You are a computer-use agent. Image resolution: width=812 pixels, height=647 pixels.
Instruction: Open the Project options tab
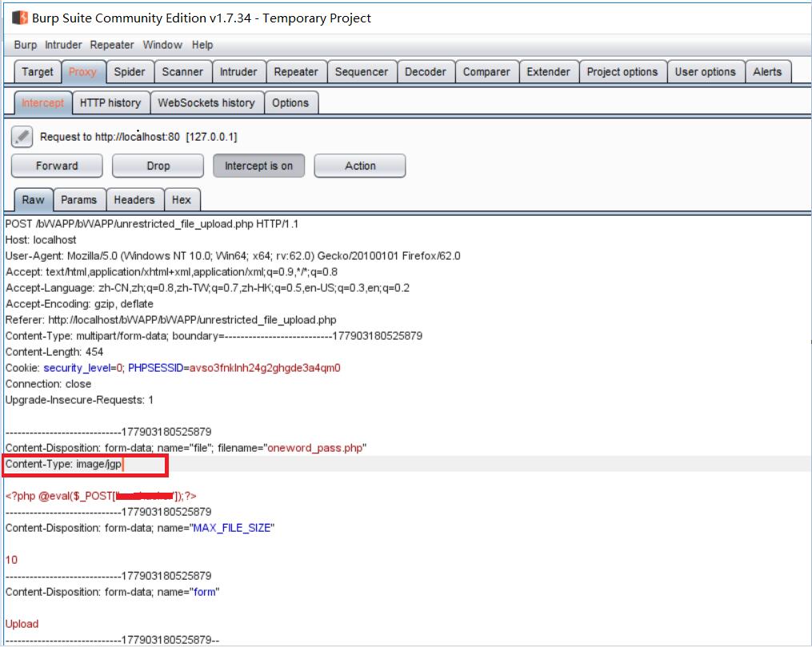coord(622,72)
